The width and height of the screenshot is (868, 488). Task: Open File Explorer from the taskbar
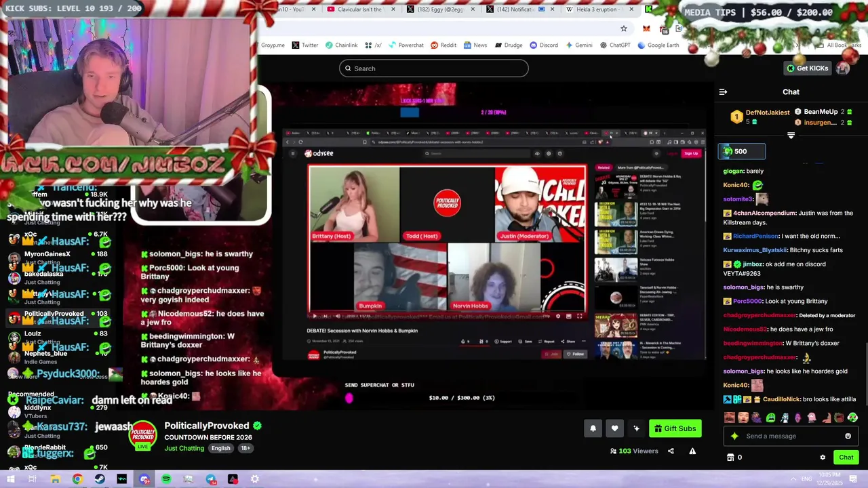(55, 479)
